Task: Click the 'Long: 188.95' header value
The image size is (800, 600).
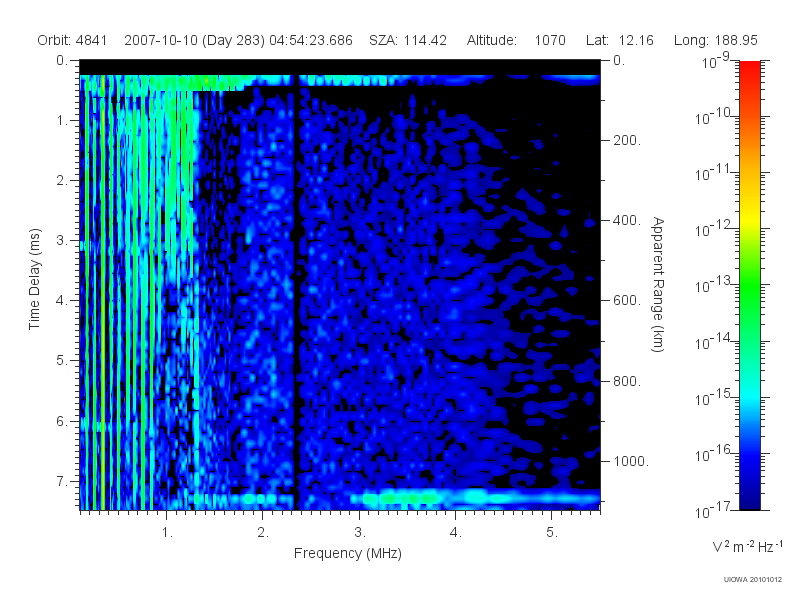Action: [x=715, y=40]
